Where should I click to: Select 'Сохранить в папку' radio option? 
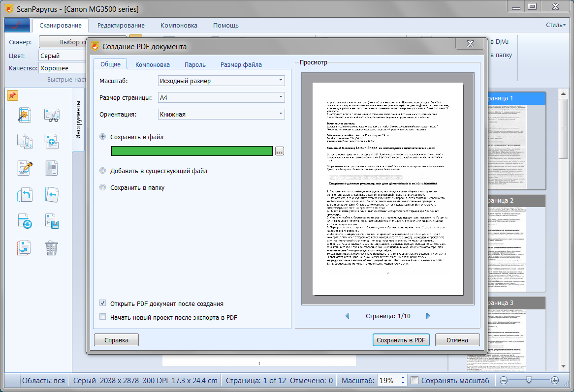[103, 187]
